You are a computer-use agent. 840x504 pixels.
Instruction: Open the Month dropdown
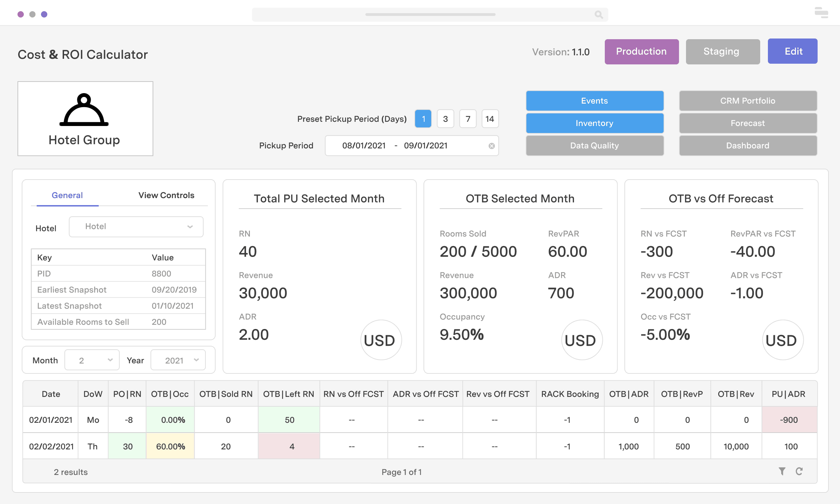[x=92, y=360]
